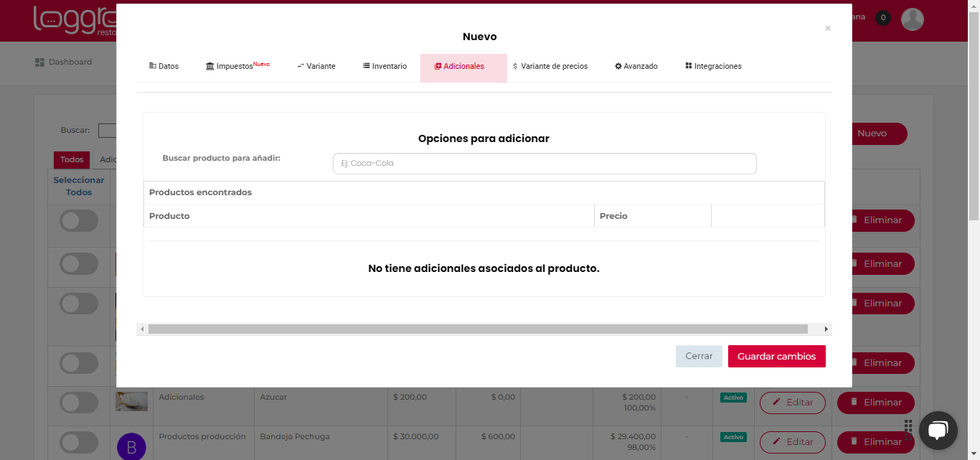Open the Variante tab

coord(316,66)
